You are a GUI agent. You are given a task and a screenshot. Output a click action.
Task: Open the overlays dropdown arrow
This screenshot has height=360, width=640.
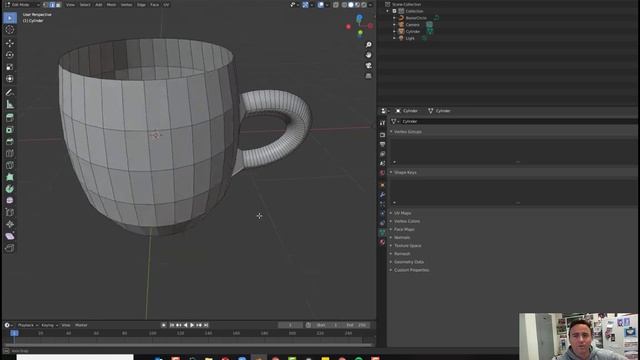327,5
